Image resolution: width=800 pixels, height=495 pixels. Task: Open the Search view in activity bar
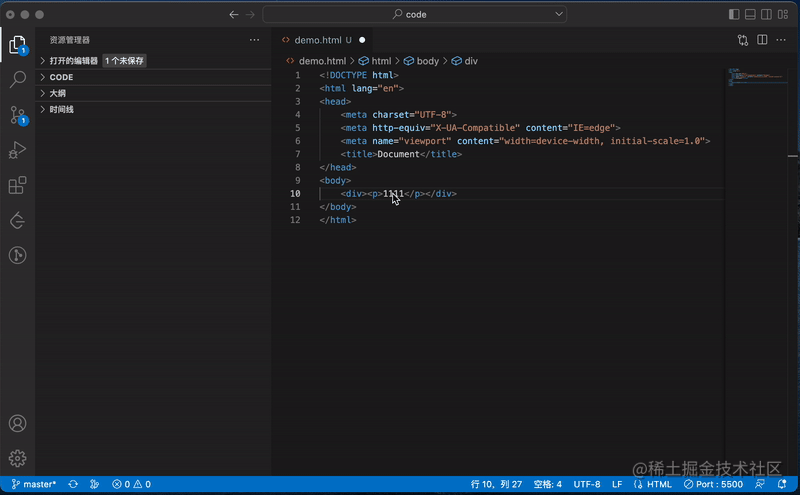[17, 79]
